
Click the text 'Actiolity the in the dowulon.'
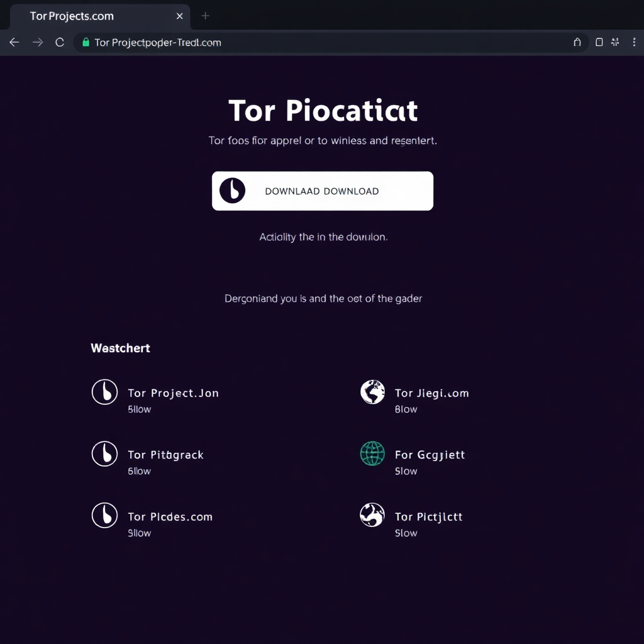(x=323, y=237)
